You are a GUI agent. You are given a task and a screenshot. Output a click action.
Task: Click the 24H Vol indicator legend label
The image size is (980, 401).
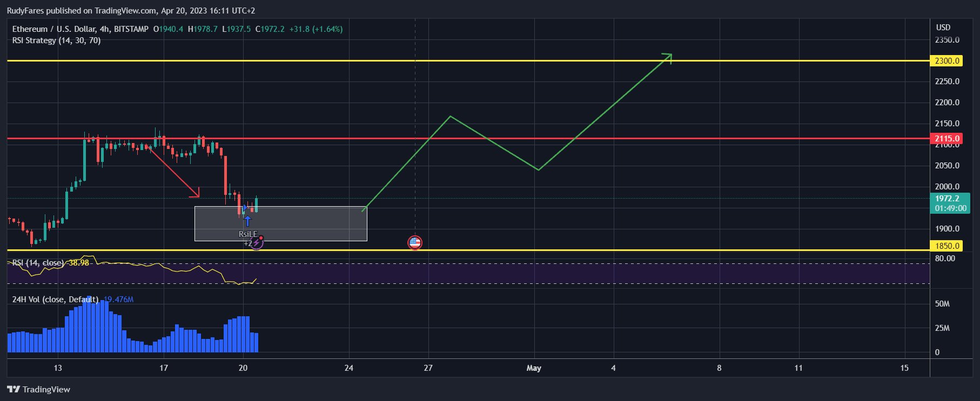(x=55, y=300)
